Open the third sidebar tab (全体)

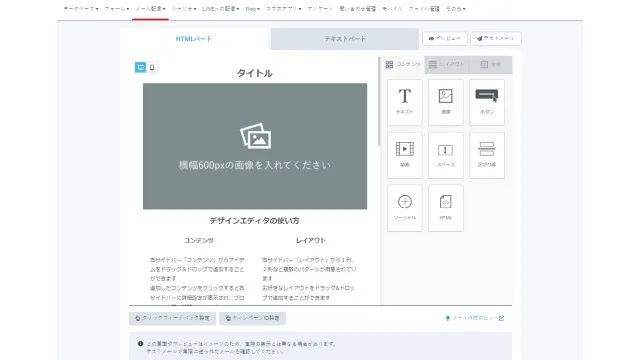pyautogui.click(x=490, y=64)
